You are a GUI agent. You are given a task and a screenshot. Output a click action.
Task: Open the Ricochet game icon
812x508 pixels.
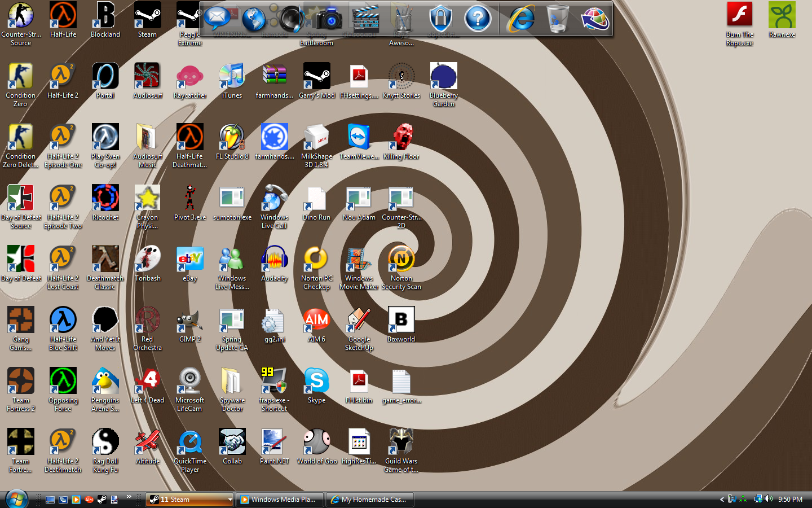(x=105, y=203)
